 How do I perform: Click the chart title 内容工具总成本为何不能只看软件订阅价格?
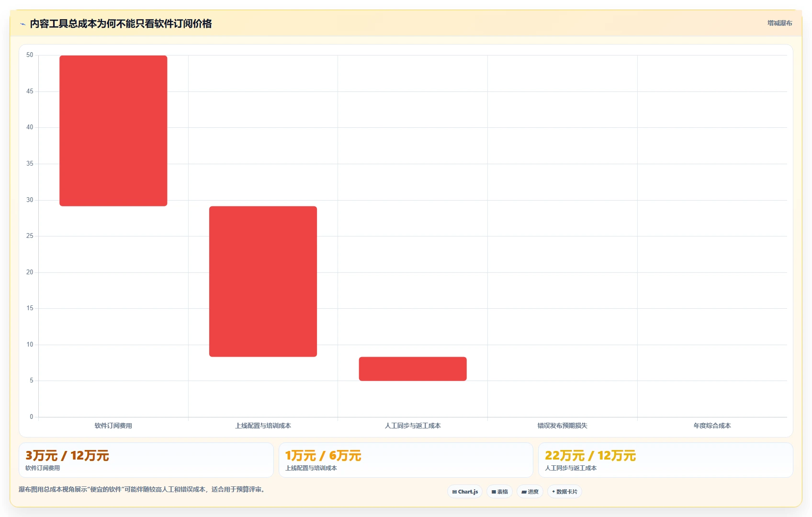[121, 23]
